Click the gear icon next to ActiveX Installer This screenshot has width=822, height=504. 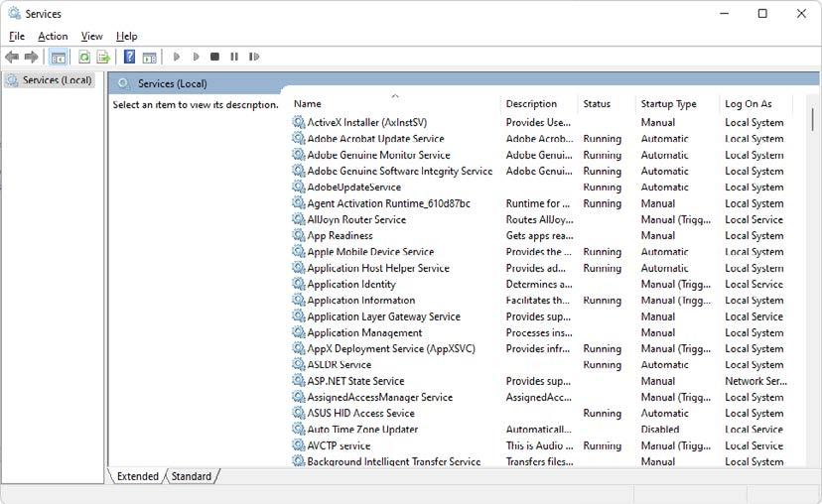299,122
